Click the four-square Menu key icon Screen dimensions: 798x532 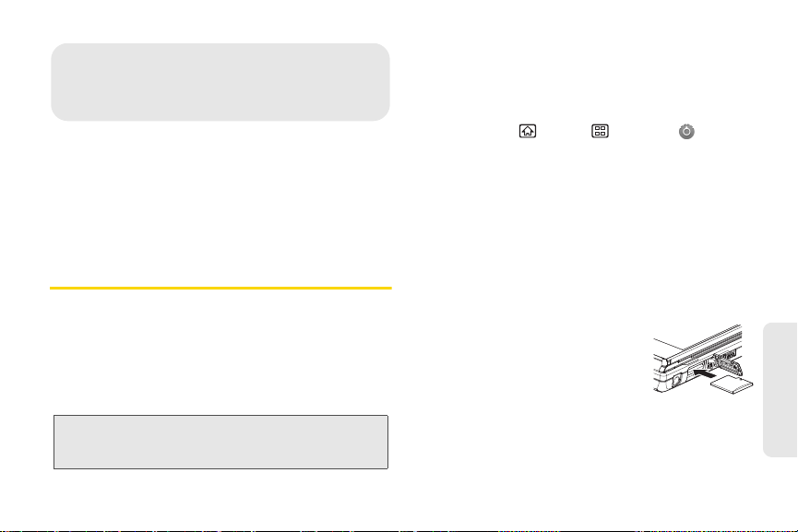coord(600,131)
